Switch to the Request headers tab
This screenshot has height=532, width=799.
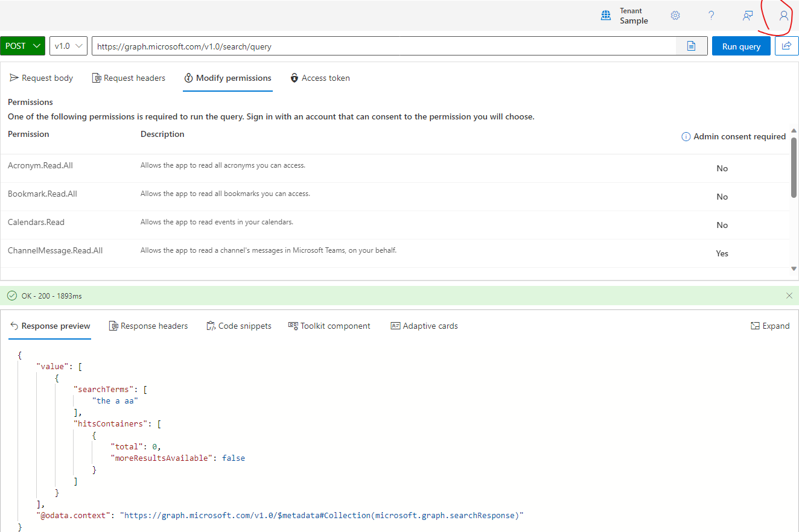click(x=129, y=78)
